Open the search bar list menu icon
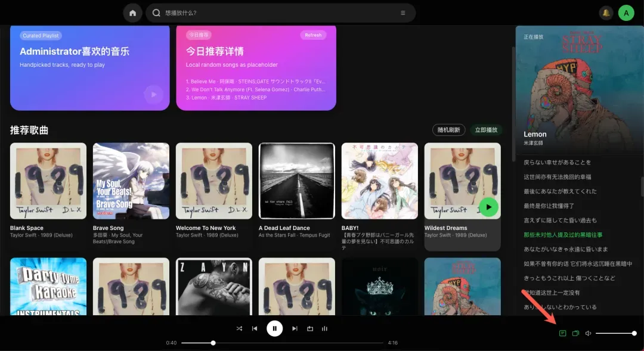Image resolution: width=644 pixels, height=351 pixels. (x=403, y=13)
